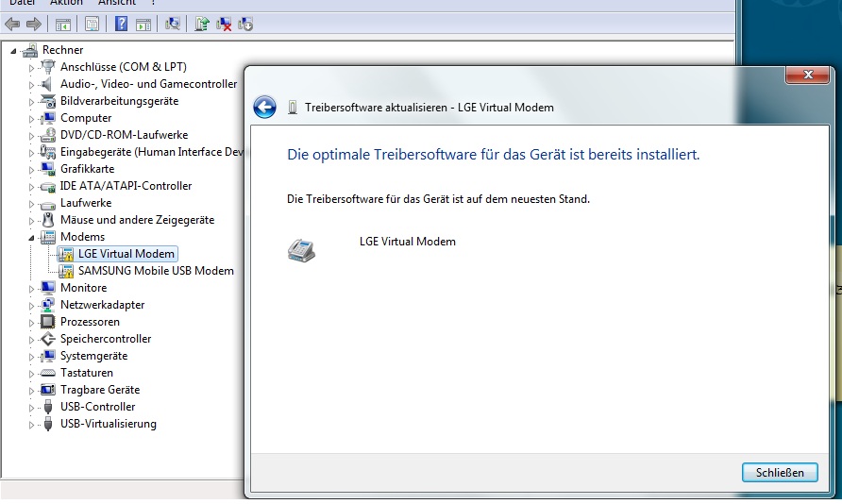Select LGE Virtual Modem in the tree
The height and width of the screenshot is (504, 842).
pyautogui.click(x=126, y=254)
